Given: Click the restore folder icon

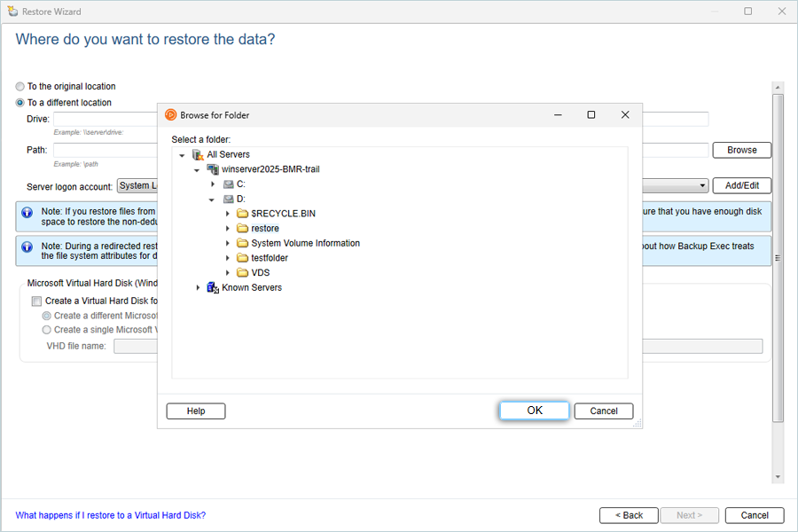Looking at the screenshot, I should [242, 228].
